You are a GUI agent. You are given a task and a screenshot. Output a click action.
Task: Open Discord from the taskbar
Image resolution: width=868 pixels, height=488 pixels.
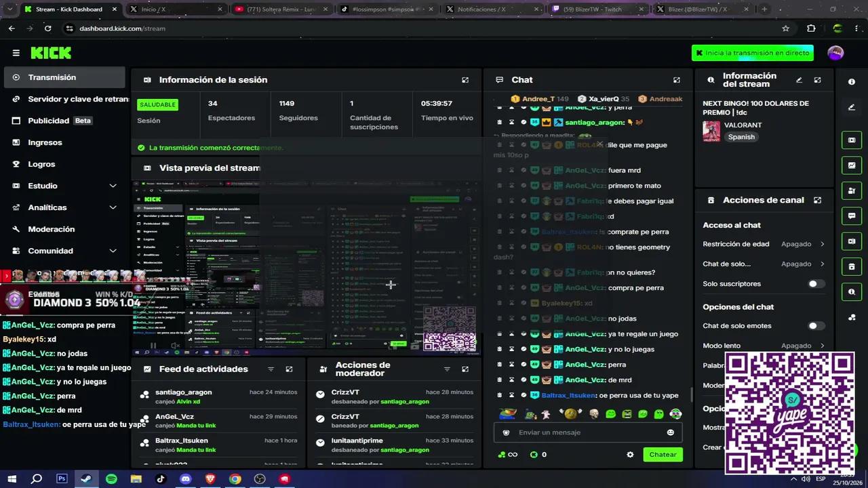tap(185, 479)
